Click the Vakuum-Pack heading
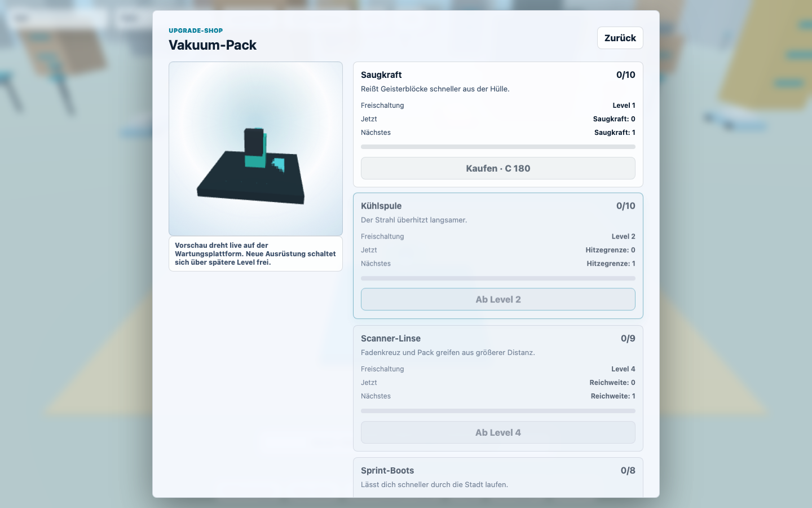Image resolution: width=812 pixels, height=508 pixels. (x=213, y=45)
